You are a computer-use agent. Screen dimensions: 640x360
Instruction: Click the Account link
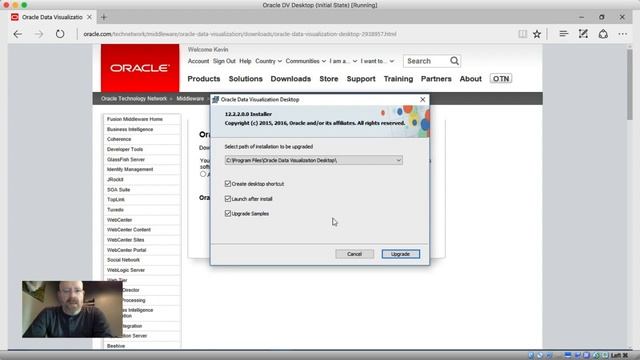pos(198,61)
